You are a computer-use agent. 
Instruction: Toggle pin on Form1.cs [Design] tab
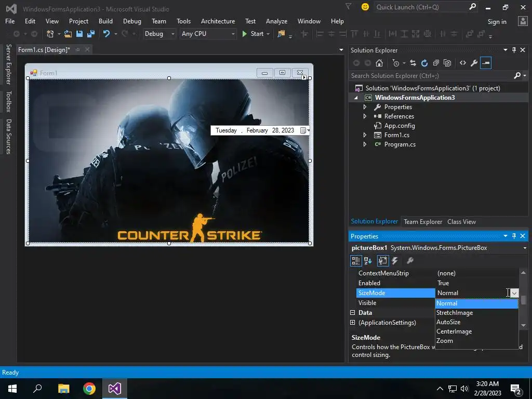pyautogui.click(x=78, y=49)
